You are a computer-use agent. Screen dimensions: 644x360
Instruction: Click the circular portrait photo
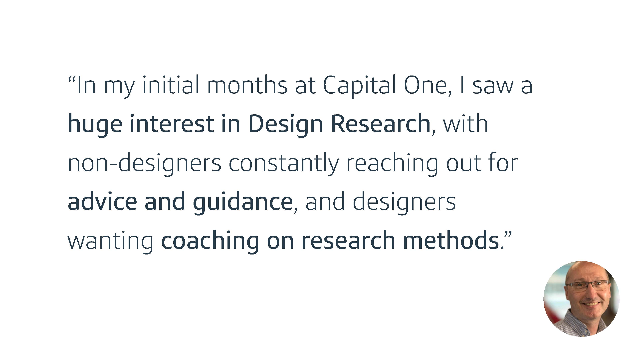point(581,299)
